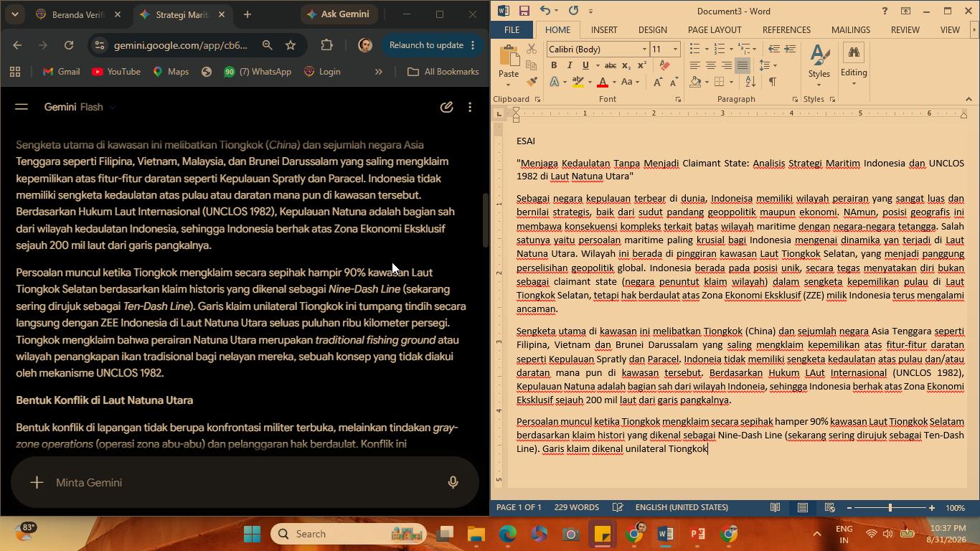The width and height of the screenshot is (980, 551).
Task: Open the font name dropdown Calibri (Body)
Action: (598, 49)
